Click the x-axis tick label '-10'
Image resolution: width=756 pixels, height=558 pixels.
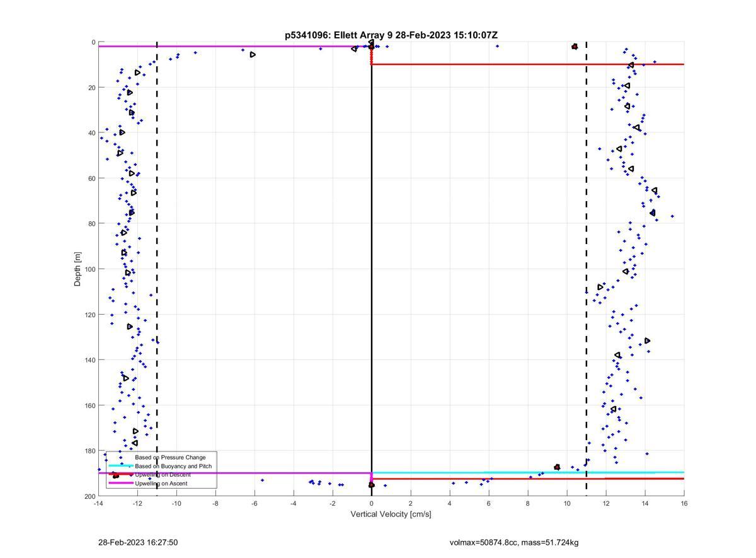pos(176,503)
